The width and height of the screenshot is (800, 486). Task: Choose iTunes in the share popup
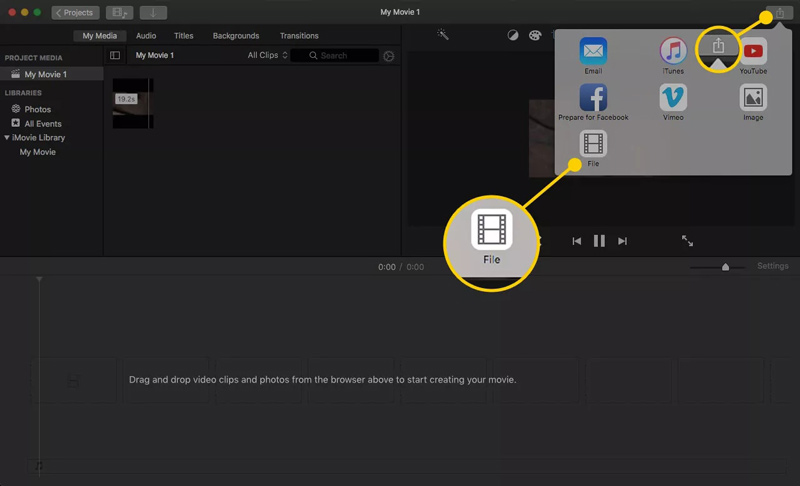click(673, 52)
